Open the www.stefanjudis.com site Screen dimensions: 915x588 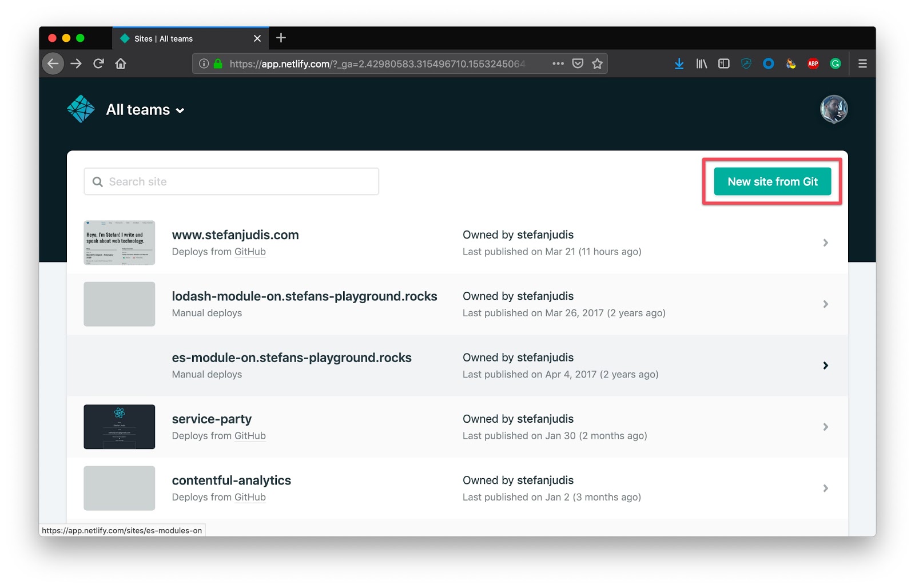click(x=235, y=235)
